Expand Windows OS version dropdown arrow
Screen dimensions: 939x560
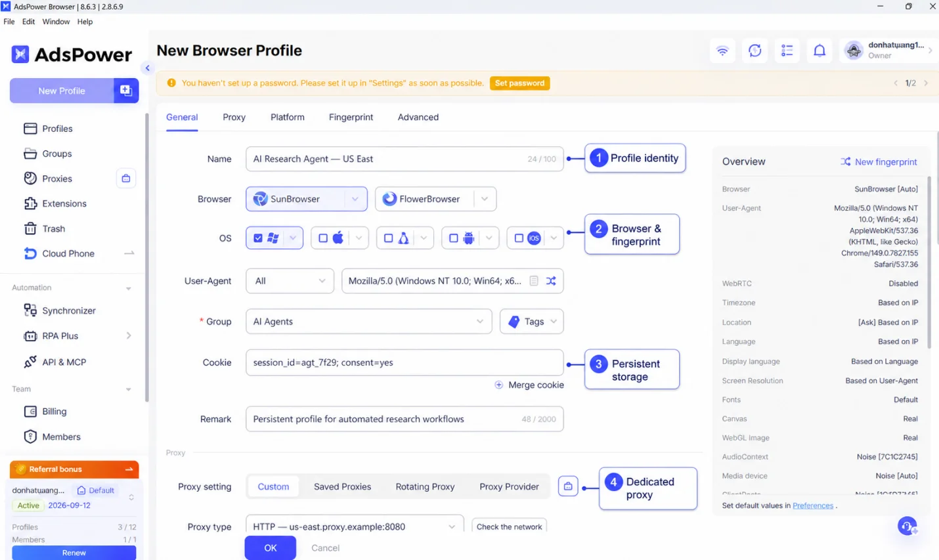pos(293,238)
